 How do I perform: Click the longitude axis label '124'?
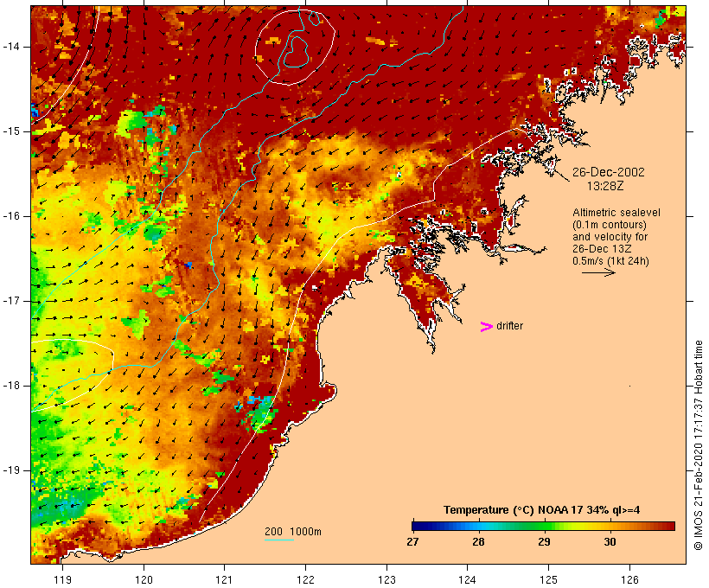(467, 579)
